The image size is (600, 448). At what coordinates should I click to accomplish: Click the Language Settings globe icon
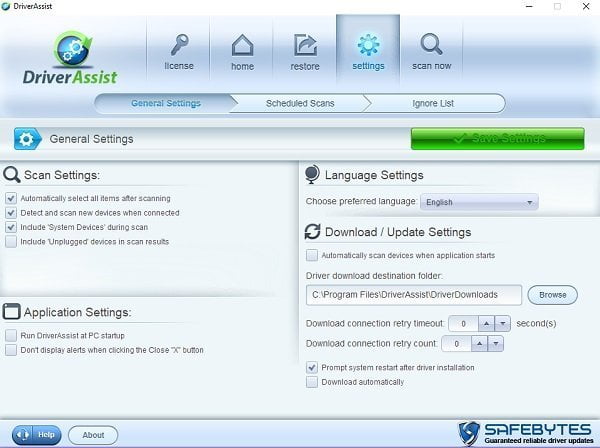coord(312,174)
